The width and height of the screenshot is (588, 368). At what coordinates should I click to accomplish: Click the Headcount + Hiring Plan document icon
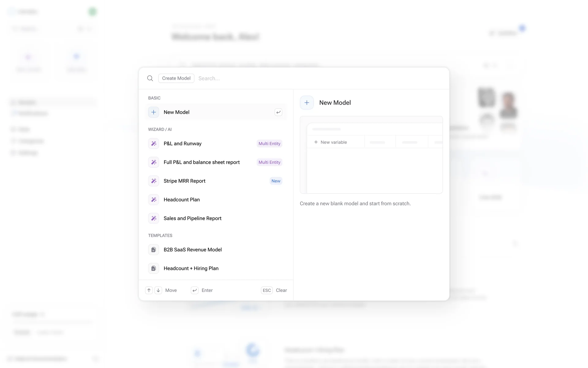pos(153,268)
